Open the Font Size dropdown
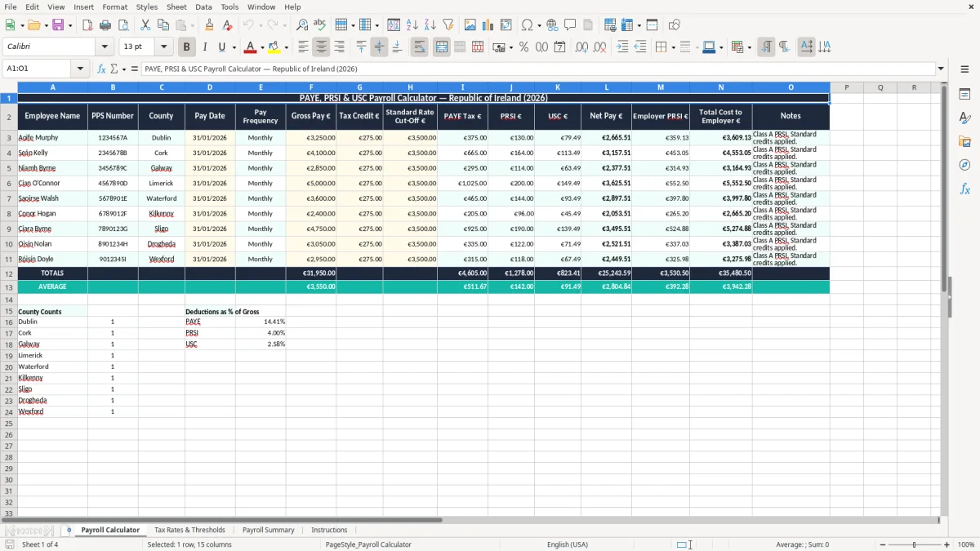The height and width of the screenshot is (551, 980). tap(164, 47)
